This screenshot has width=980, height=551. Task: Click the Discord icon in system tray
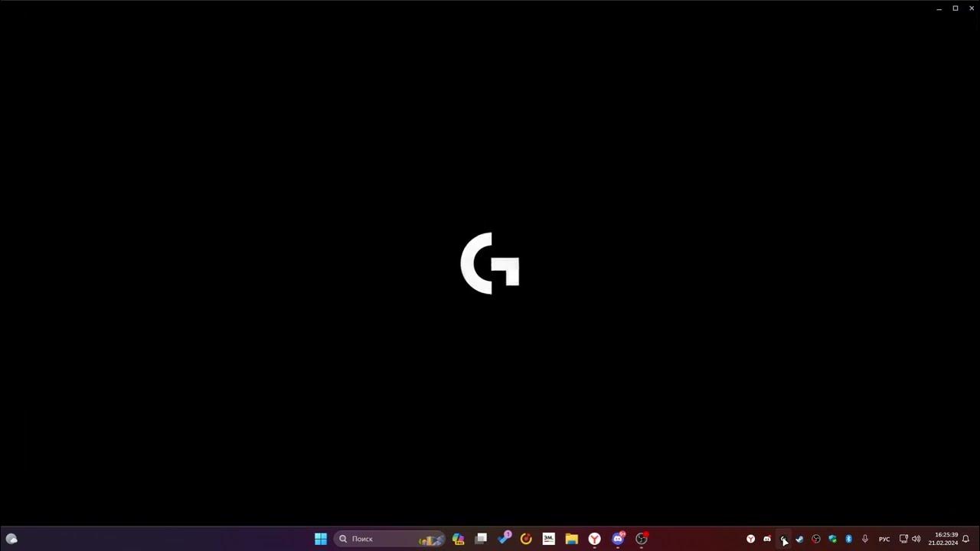(767, 539)
